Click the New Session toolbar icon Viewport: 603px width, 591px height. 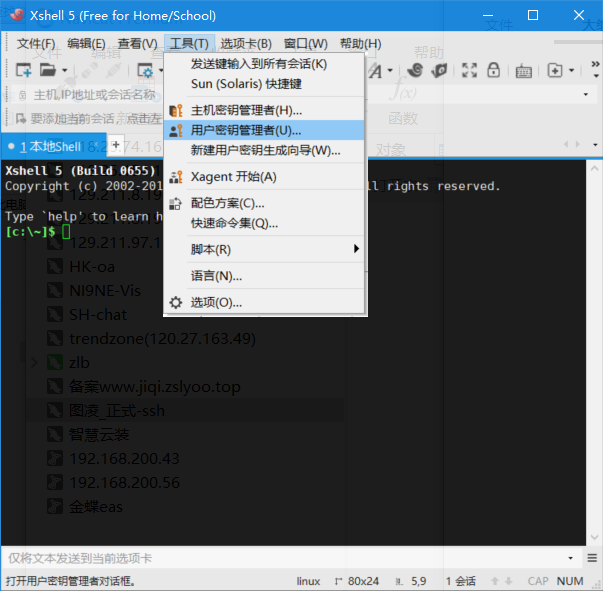click(x=22, y=70)
